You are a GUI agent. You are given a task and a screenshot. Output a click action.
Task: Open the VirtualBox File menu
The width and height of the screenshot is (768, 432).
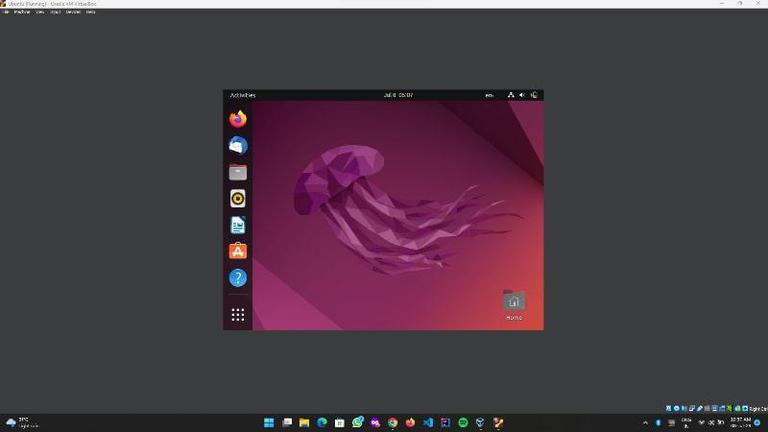[x=6, y=12]
